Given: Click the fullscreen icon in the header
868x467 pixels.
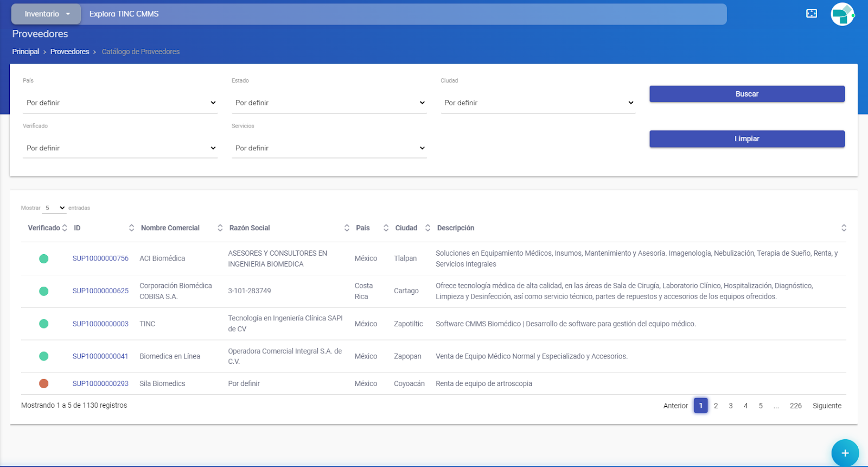Looking at the screenshot, I should point(811,14).
